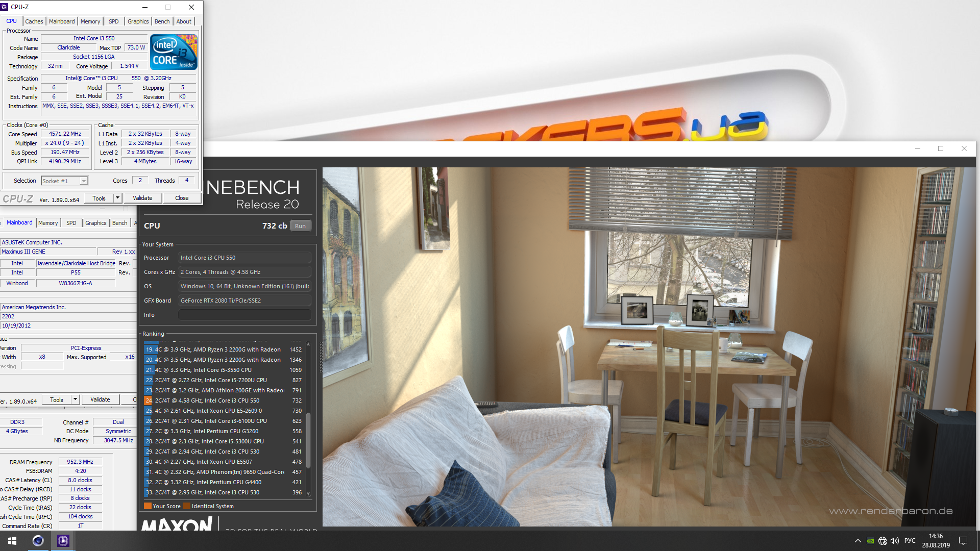Viewport: 980px width, 551px height.
Task: Open the Mainboard tab in front CPU-Z window
Action: coord(62,21)
